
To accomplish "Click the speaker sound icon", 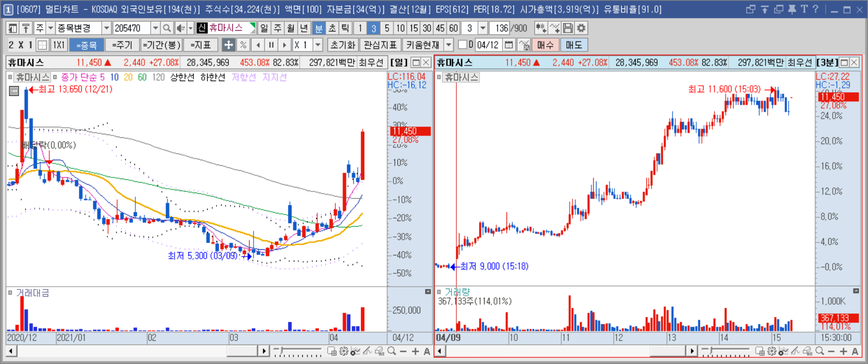I will pyautogui.click(x=180, y=28).
